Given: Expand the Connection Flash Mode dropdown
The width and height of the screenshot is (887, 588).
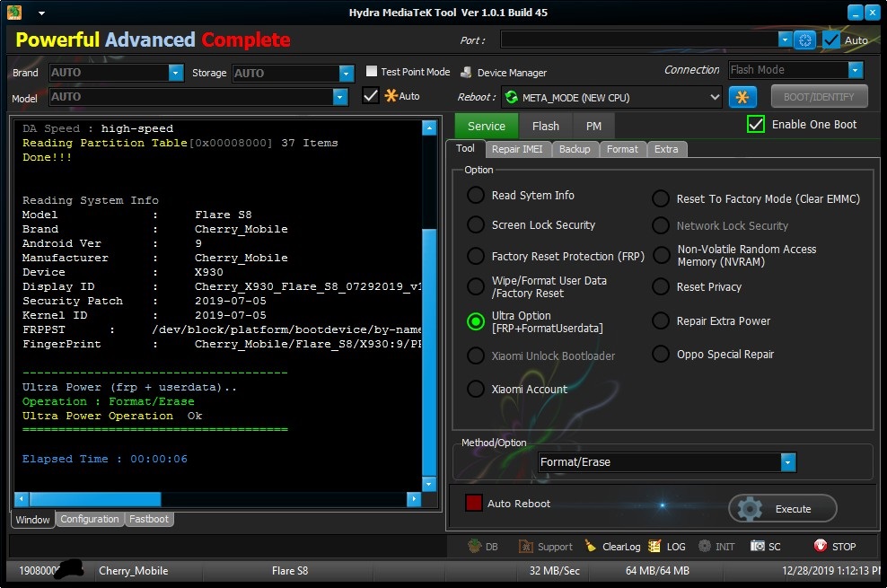Looking at the screenshot, I should click(x=856, y=69).
